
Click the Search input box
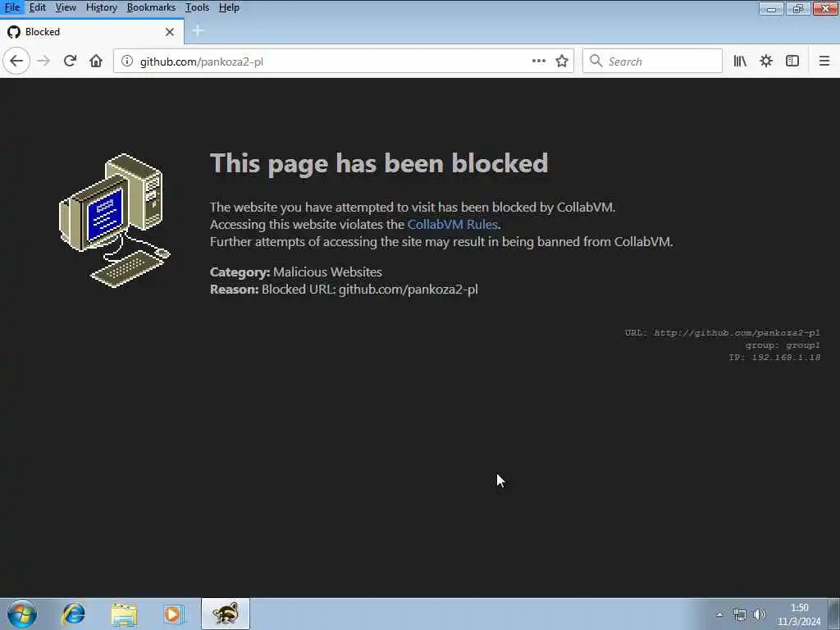tap(652, 61)
